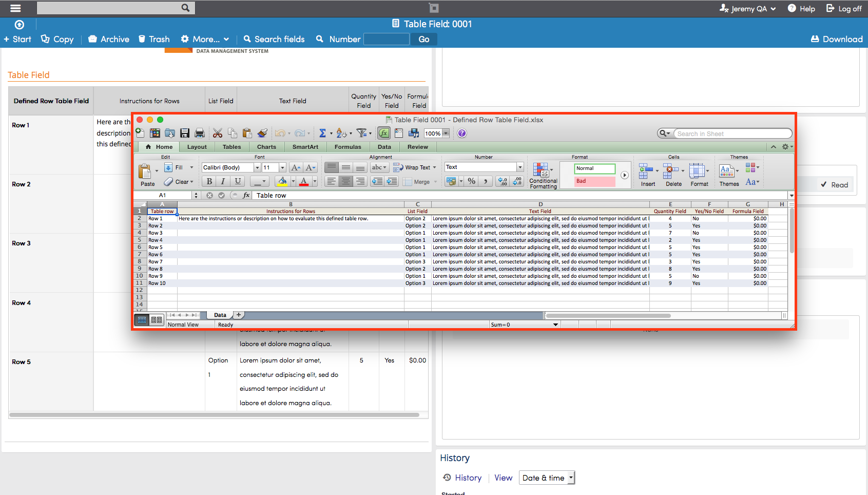Select the AutoSum (Σ) toolbar icon
Image resolution: width=868 pixels, height=495 pixels.
(x=323, y=133)
